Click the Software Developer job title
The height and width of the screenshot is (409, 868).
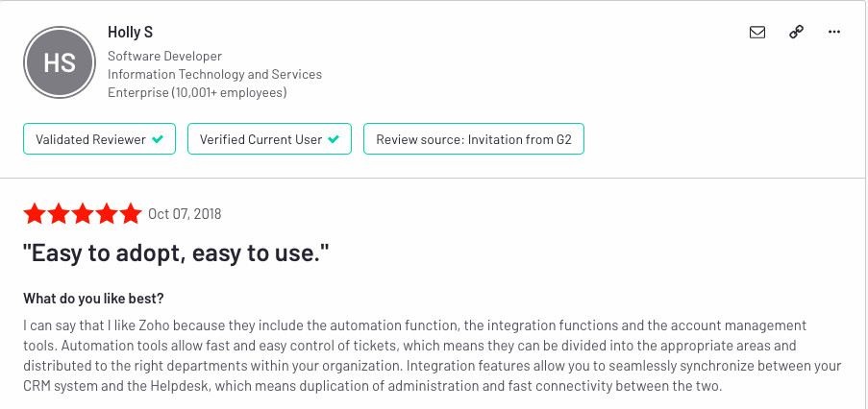(164, 56)
